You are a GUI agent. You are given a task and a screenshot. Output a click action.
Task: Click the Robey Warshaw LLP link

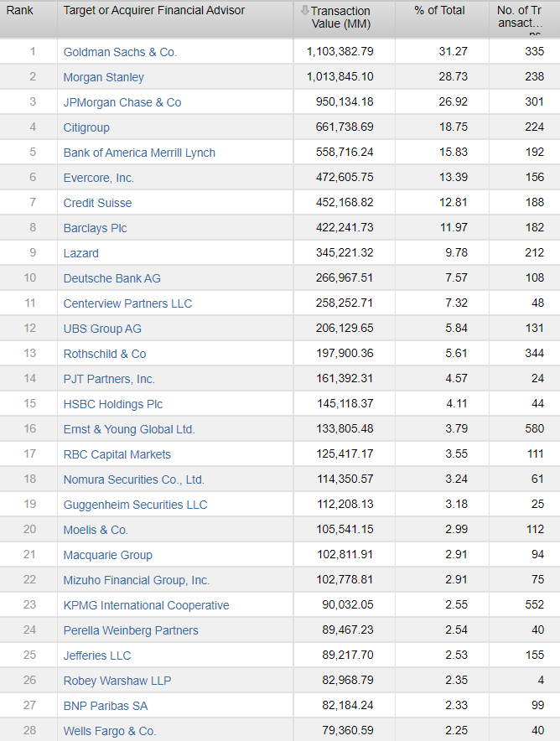coord(117,681)
